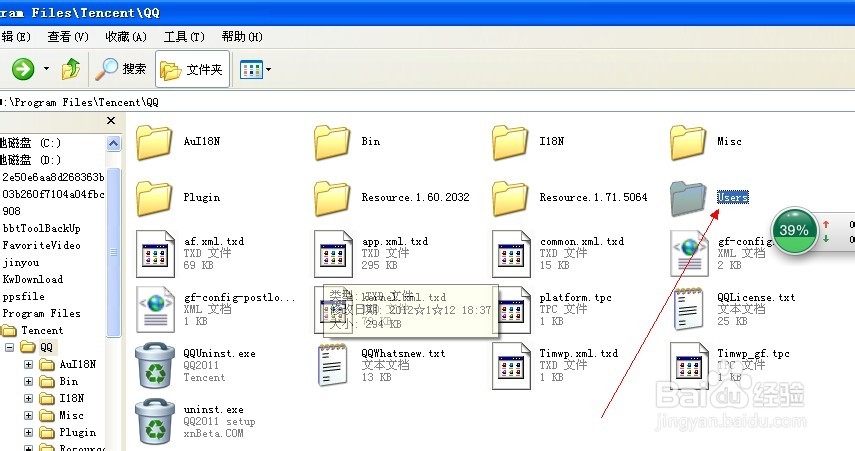Select the app.xml.txd file icon
The width and height of the screenshot is (855, 451).
pos(333,254)
